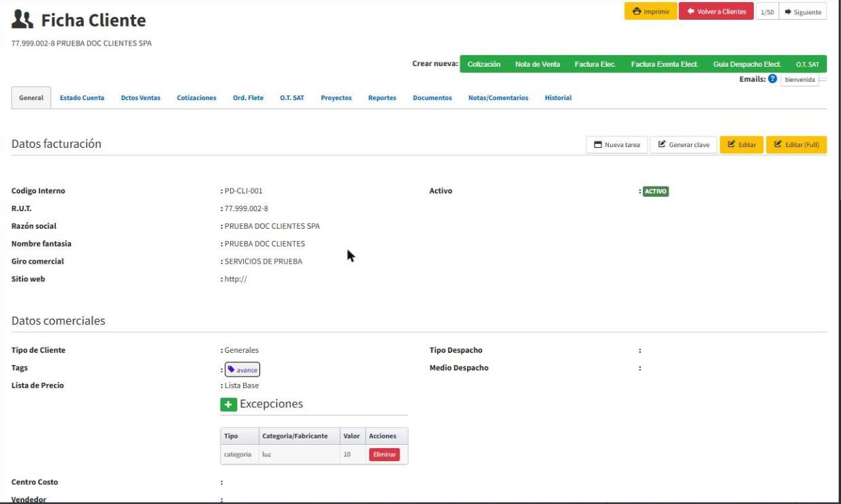Click the code value PD-CLI-001

tap(244, 191)
